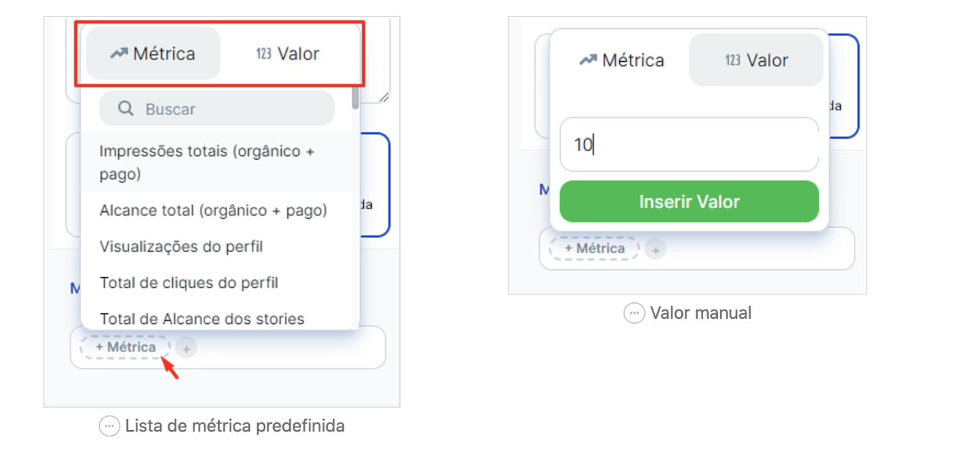Image resolution: width=980 pixels, height=451 pixels.
Task: Click the round plus icon in left panel
Action: pyautogui.click(x=186, y=349)
